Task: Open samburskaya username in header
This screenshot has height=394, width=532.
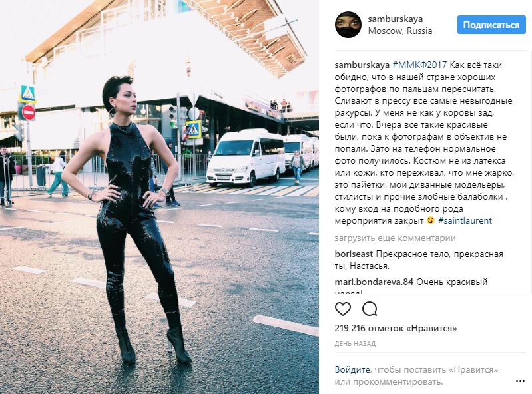Action: [395, 19]
